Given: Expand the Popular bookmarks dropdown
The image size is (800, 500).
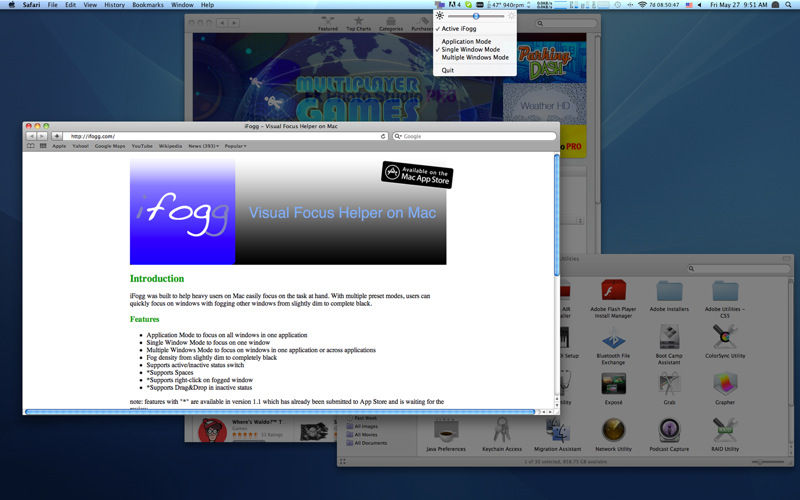Looking at the screenshot, I should coord(235,146).
